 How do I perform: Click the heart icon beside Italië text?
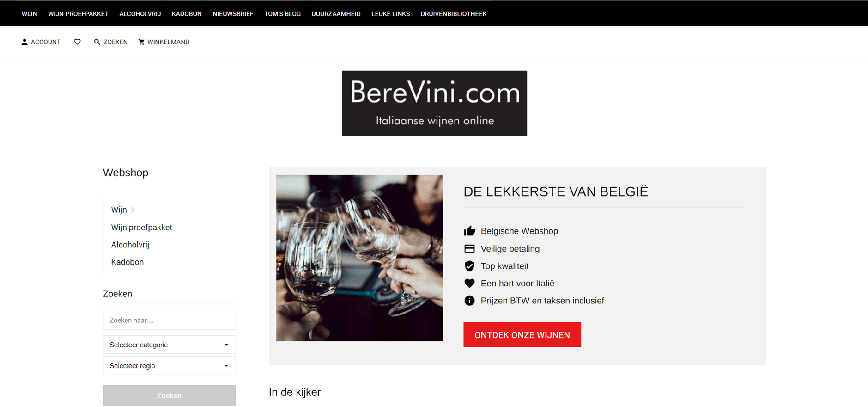tap(469, 284)
